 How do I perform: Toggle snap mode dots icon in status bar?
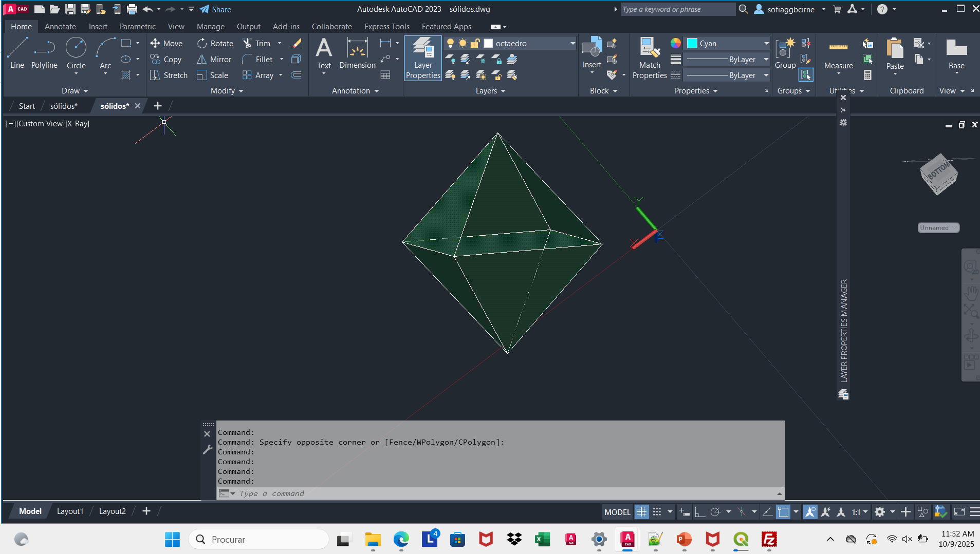657,512
